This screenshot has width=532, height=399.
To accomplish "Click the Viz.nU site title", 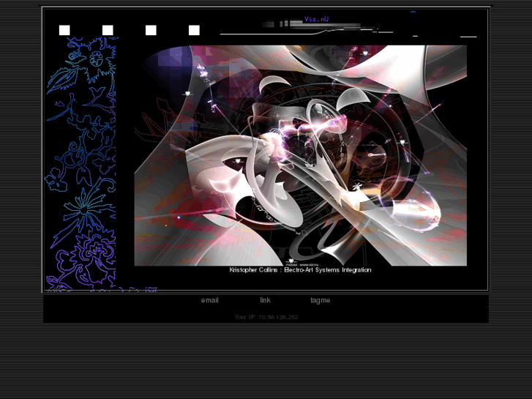I will point(317,19).
